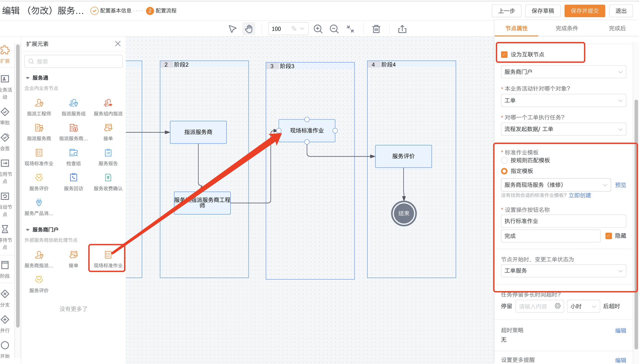The width and height of the screenshot is (639, 364).
Task: Select the 按规则匹配模板 radio option
Action: point(504,160)
